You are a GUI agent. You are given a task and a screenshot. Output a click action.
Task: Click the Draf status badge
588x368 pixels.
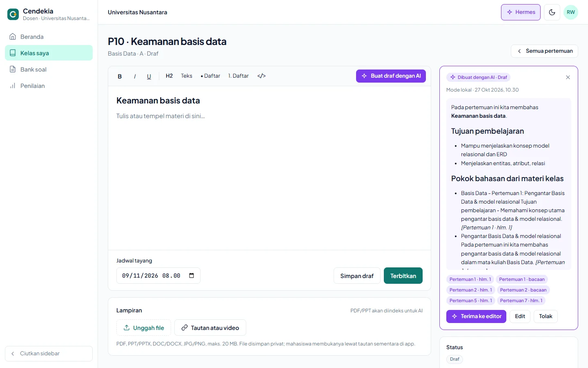click(454, 359)
